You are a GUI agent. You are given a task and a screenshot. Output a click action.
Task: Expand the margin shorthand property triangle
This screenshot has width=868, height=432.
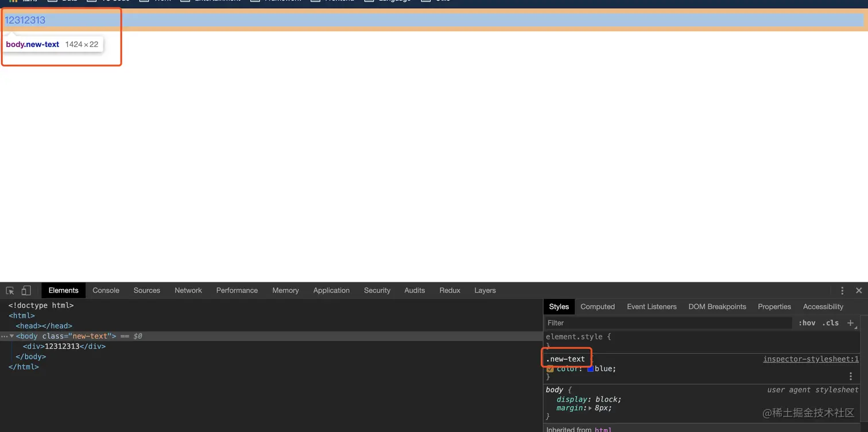590,408
